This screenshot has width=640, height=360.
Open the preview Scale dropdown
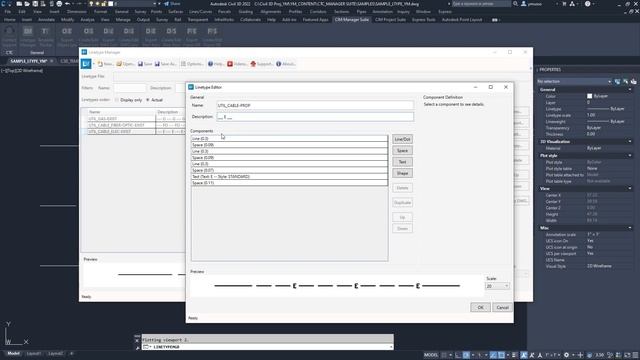(497, 286)
